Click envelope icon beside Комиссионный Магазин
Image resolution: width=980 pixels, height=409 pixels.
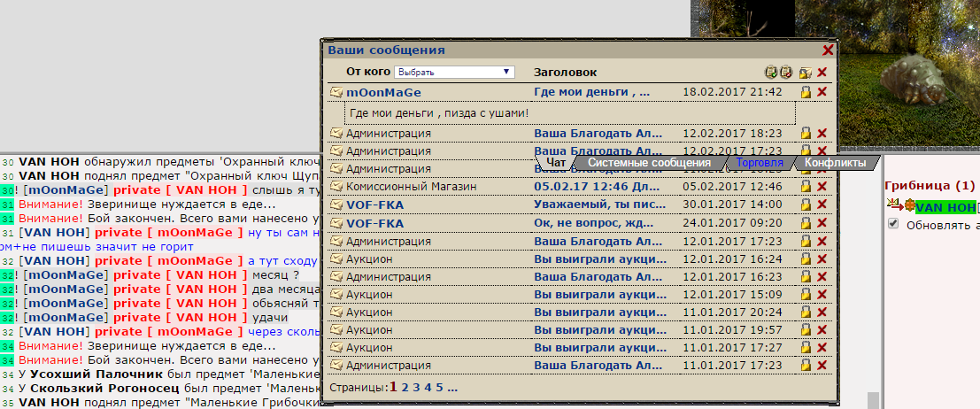pyautogui.click(x=336, y=187)
